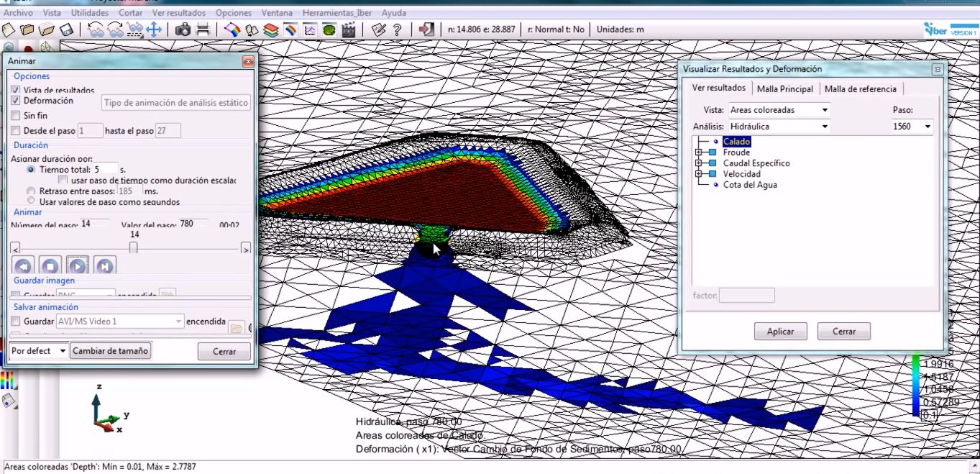This screenshot has width=980, height=474.
Task: Click the camera snapshot icon in toolbar
Action: [x=183, y=29]
